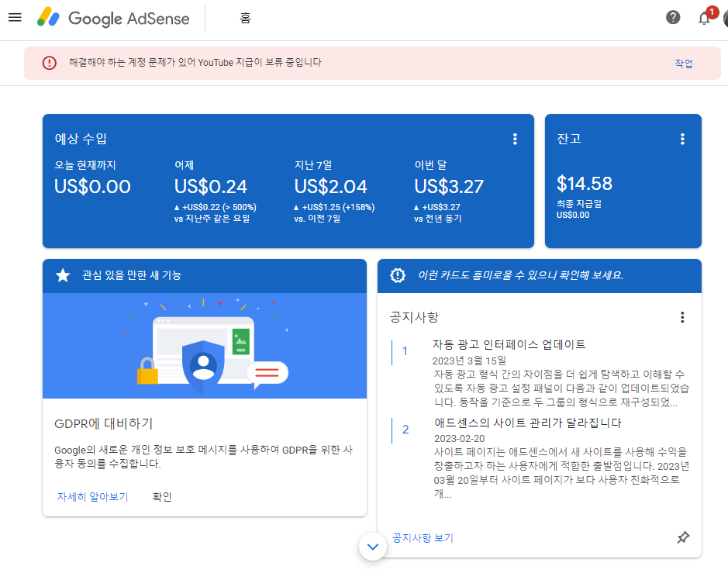This screenshot has width=728, height=580.
Task: Open the account avatar at top right
Action: point(725,18)
